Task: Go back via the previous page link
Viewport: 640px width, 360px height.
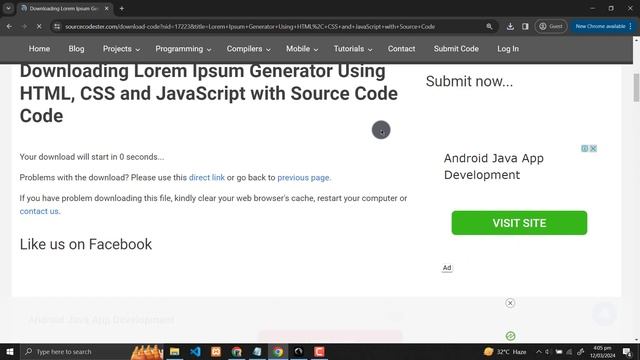Action: [x=303, y=178]
